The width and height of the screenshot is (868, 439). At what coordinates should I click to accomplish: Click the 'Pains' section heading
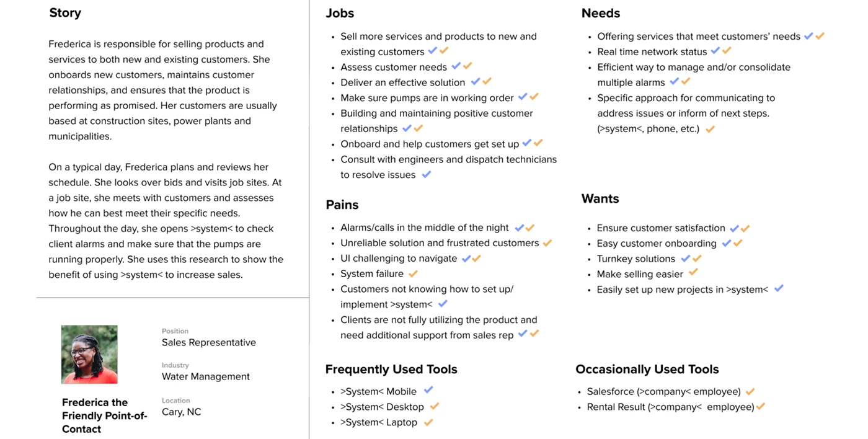coord(342,205)
